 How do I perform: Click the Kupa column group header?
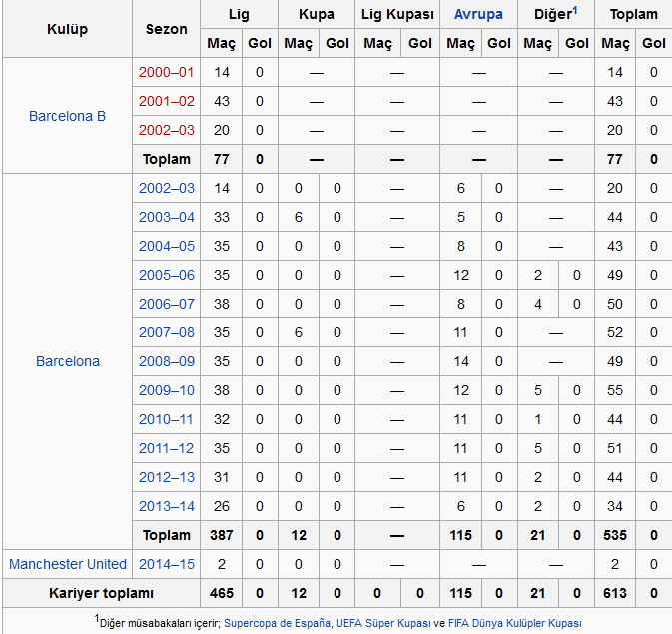(317, 14)
